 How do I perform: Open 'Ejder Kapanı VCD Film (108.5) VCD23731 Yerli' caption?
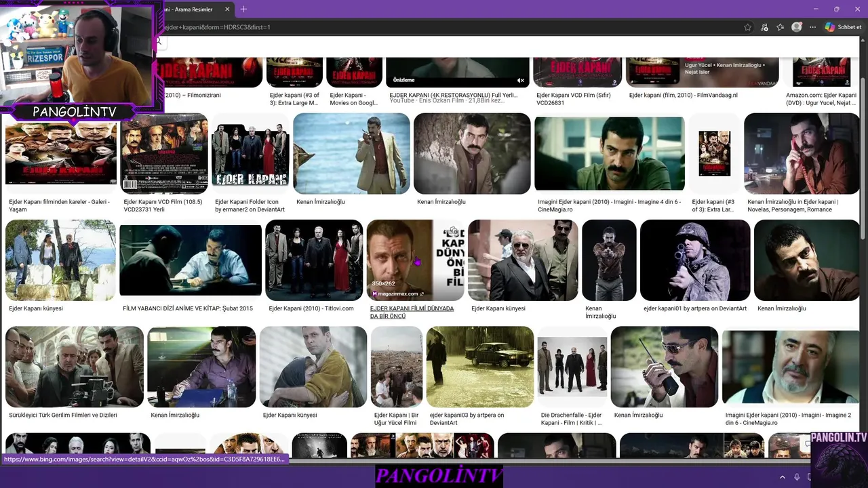coord(163,205)
